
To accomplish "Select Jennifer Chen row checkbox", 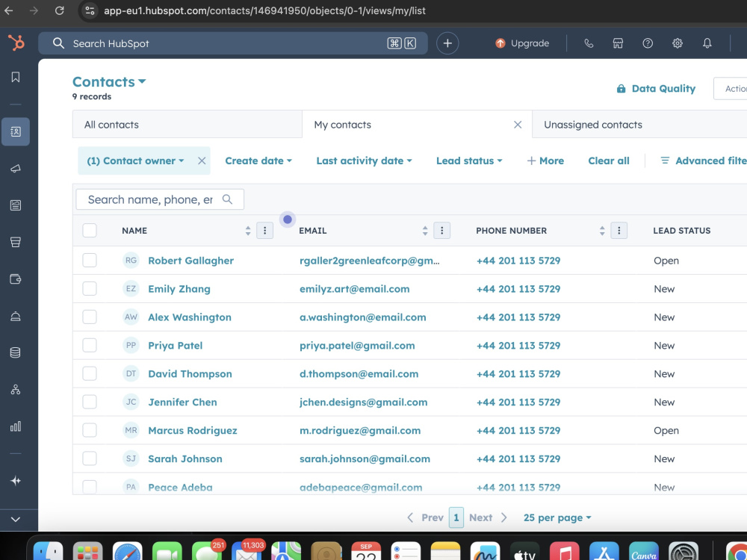I will click(x=90, y=402).
